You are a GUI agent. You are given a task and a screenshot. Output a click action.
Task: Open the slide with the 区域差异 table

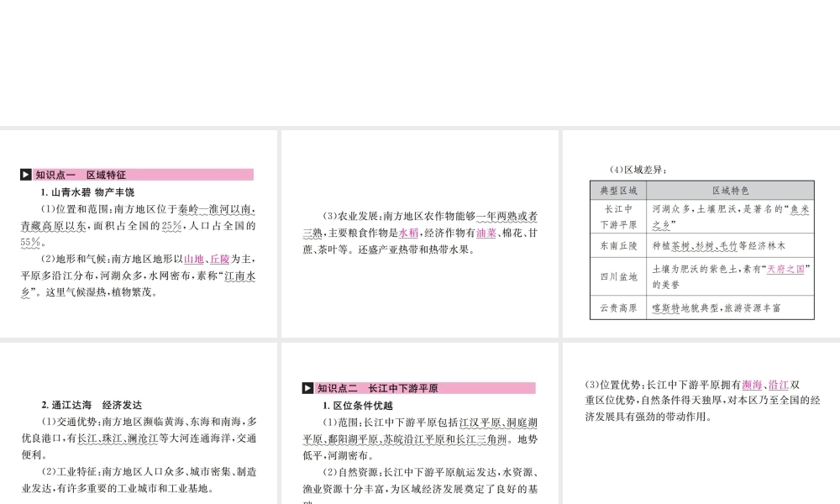coord(701,234)
